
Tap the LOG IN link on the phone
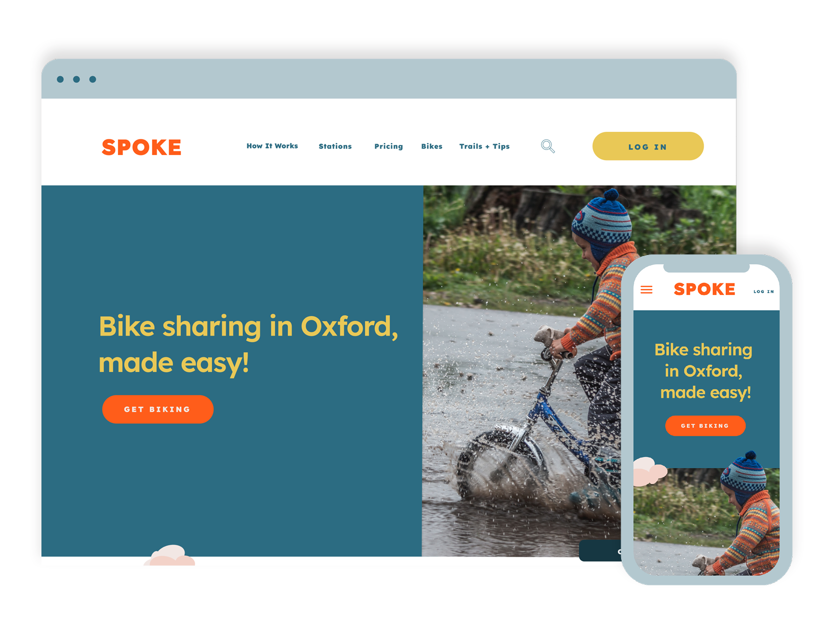764,291
